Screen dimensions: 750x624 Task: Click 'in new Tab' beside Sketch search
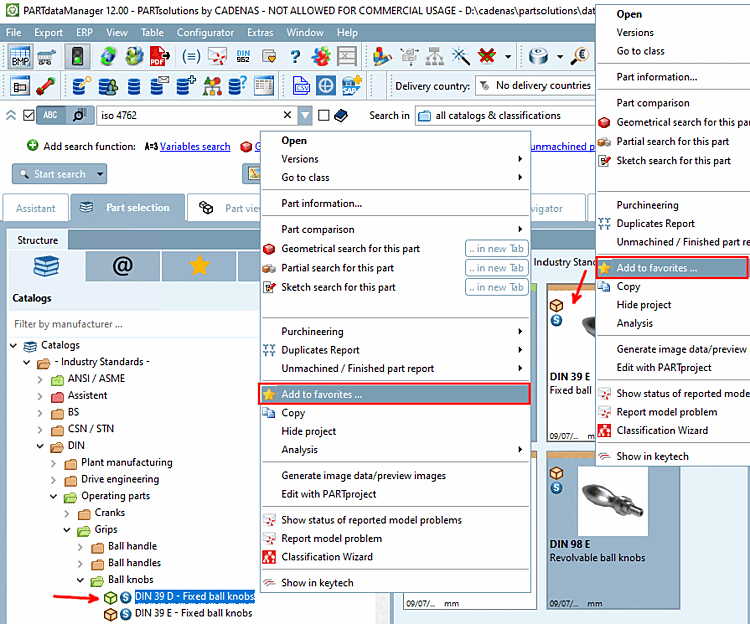(x=496, y=287)
